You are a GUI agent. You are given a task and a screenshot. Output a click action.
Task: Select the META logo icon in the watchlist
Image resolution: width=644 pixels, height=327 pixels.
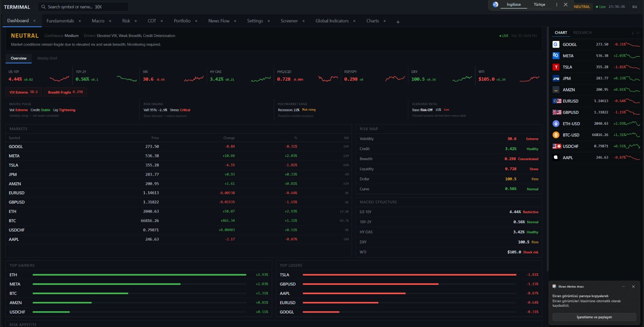click(556, 56)
